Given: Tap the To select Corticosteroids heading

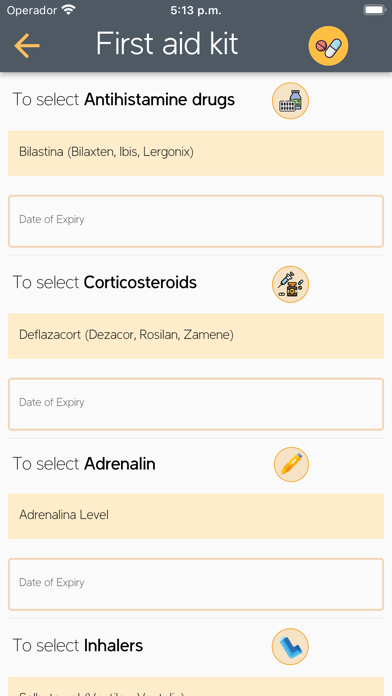Looking at the screenshot, I should pos(104,282).
